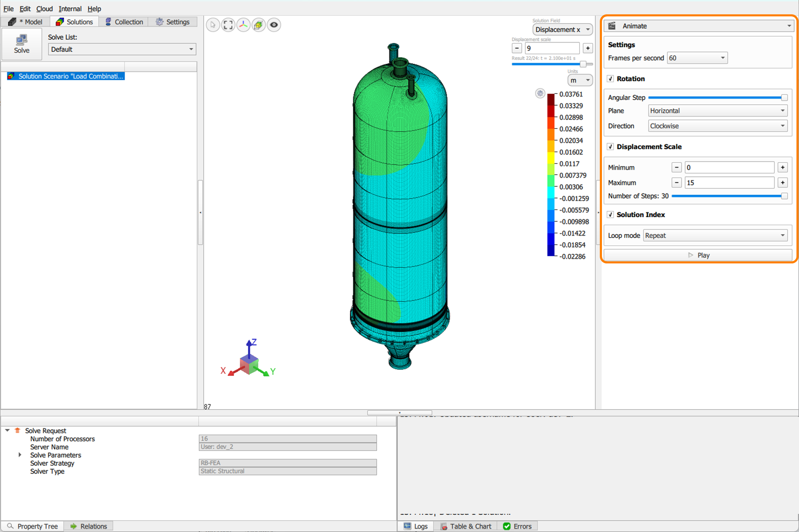Open the File menu
This screenshot has height=532, width=799.
pyautogui.click(x=8, y=9)
